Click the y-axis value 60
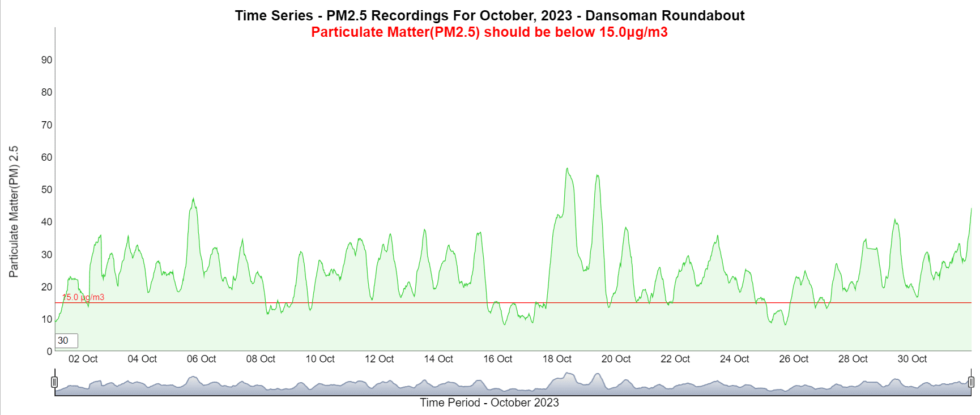 coord(46,157)
